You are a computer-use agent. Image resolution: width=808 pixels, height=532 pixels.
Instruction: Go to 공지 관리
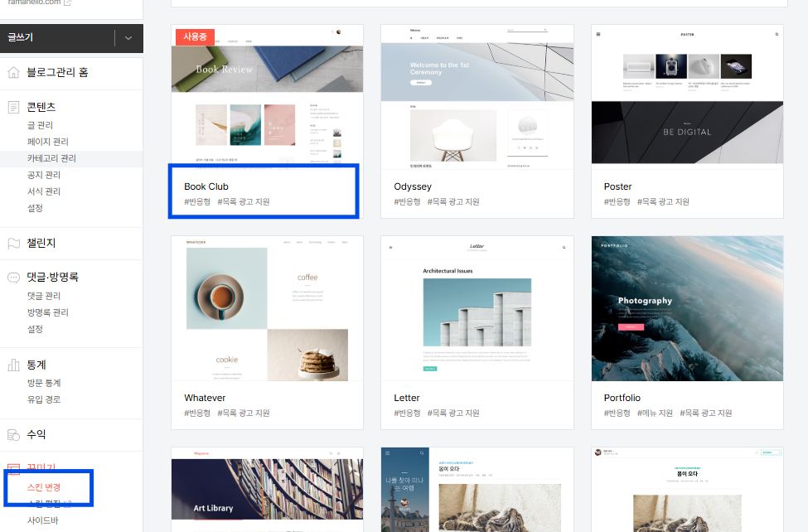(43, 175)
